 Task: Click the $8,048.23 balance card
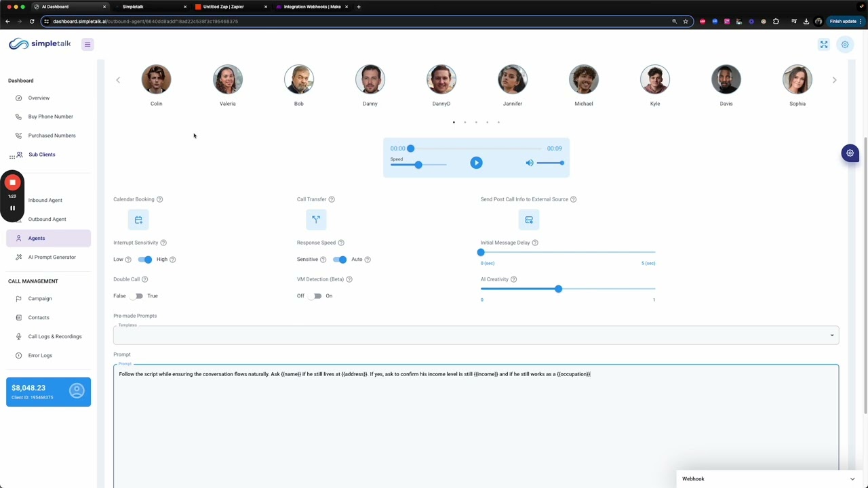48,392
